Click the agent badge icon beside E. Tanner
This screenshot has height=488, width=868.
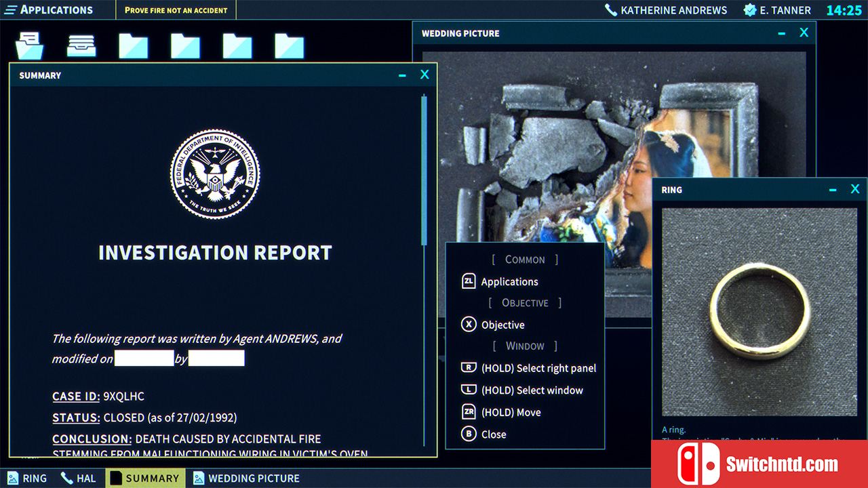(x=750, y=10)
